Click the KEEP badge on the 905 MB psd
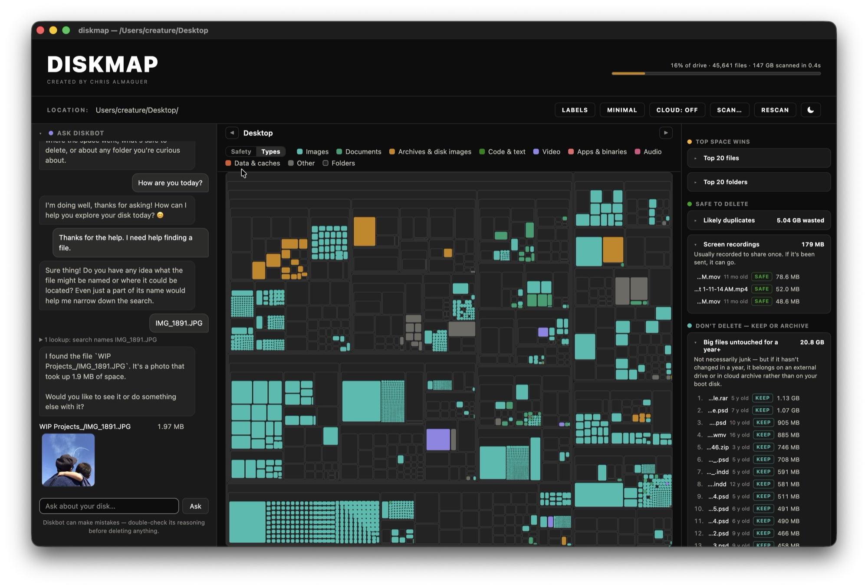The width and height of the screenshot is (868, 588). pos(763,423)
